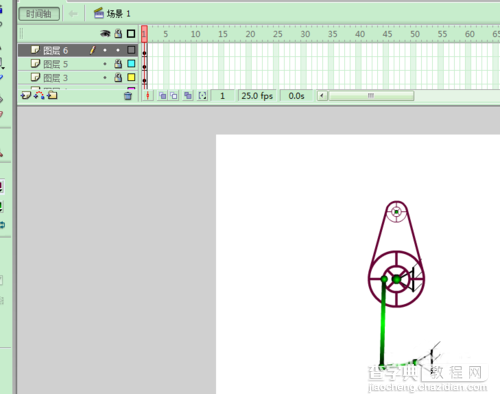Click the 25.0 fps frame rate field

[x=257, y=96]
